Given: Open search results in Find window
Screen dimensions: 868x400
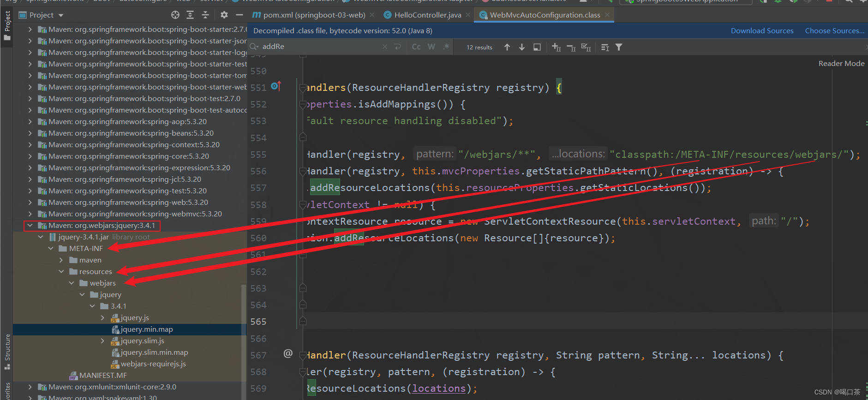Looking at the screenshot, I should pyautogui.click(x=537, y=47).
